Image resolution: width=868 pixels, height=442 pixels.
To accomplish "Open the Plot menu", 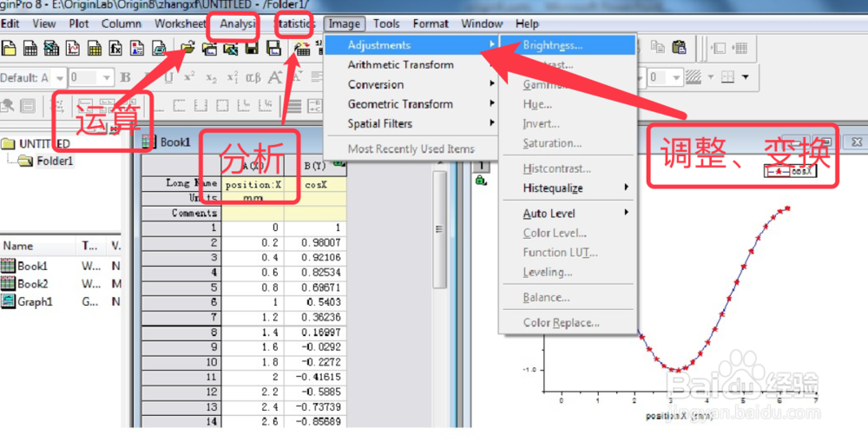I will click(x=79, y=23).
